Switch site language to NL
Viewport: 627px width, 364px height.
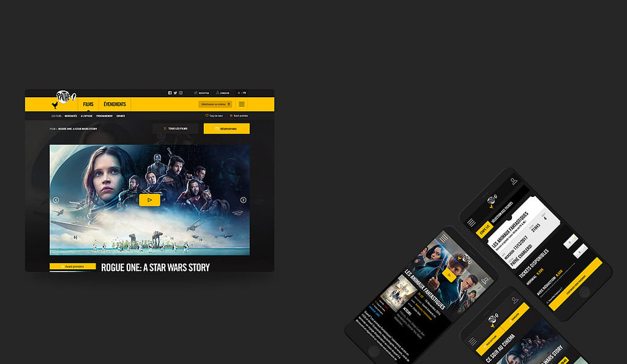click(x=239, y=93)
